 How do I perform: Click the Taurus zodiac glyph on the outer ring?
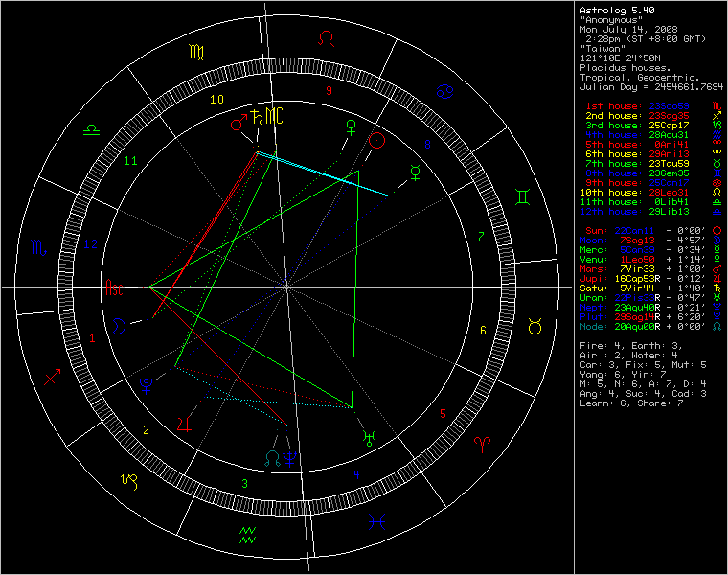535,327
